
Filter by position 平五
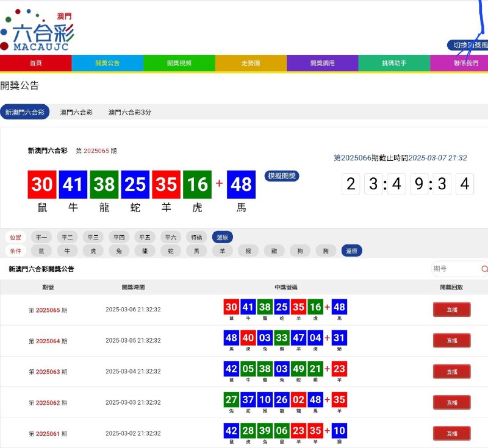[145, 238]
